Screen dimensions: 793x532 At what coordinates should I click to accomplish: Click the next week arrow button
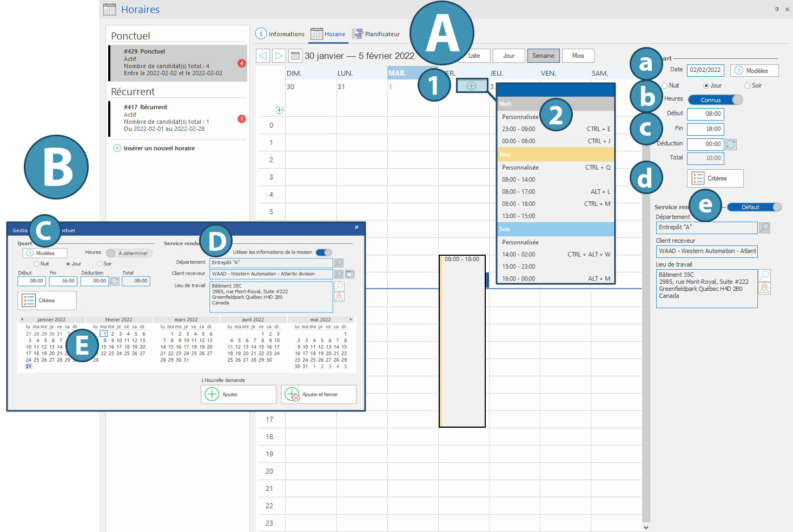(x=279, y=56)
